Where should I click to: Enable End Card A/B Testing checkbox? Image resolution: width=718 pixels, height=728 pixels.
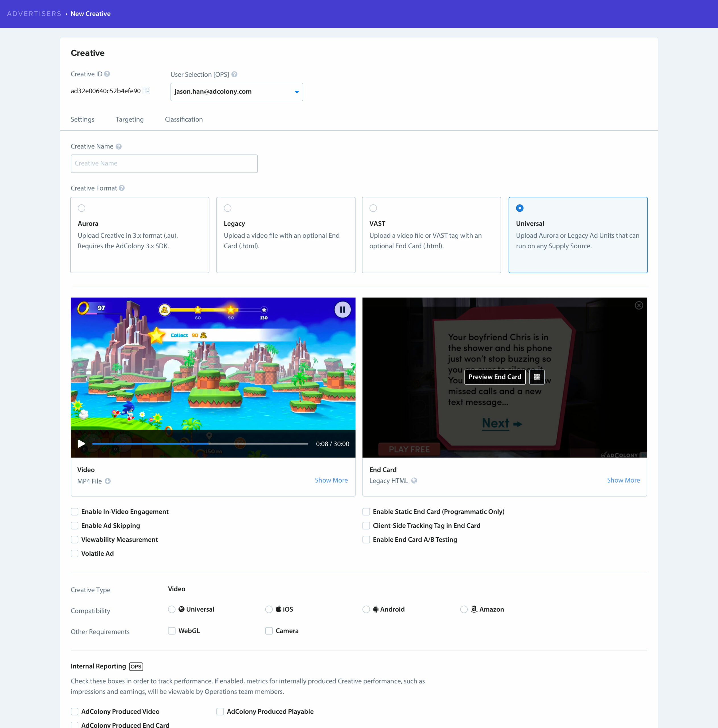coord(366,539)
